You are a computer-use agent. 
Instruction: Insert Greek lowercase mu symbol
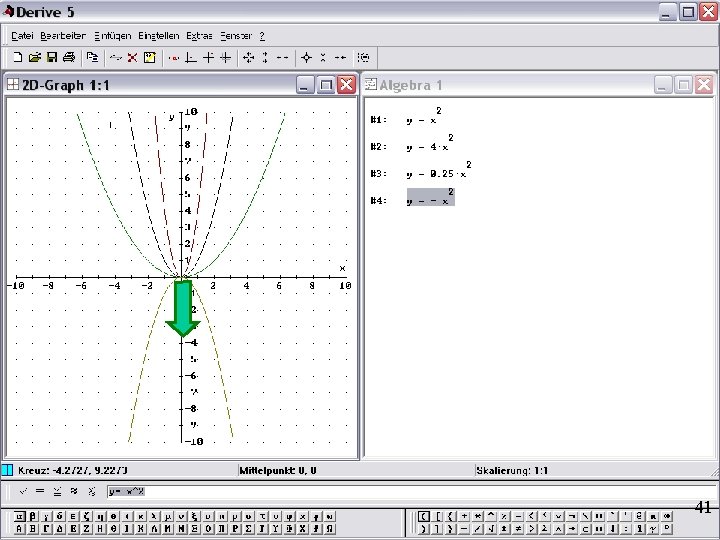point(168,516)
